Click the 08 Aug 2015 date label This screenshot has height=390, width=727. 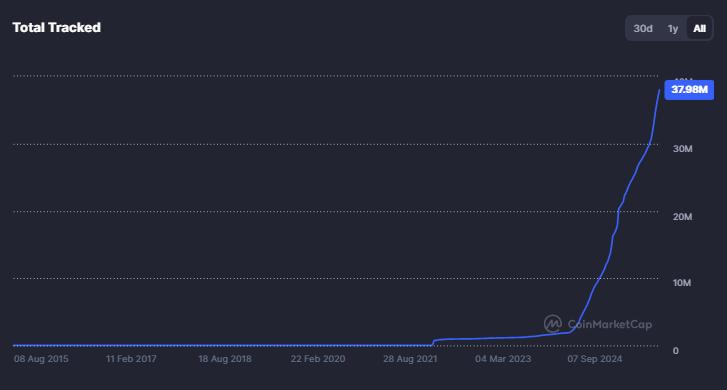pyautogui.click(x=41, y=359)
